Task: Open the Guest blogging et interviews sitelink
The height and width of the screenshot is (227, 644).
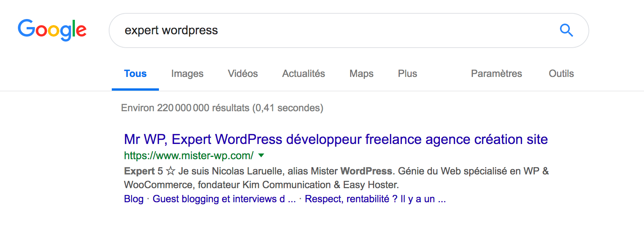Action: click(x=224, y=199)
